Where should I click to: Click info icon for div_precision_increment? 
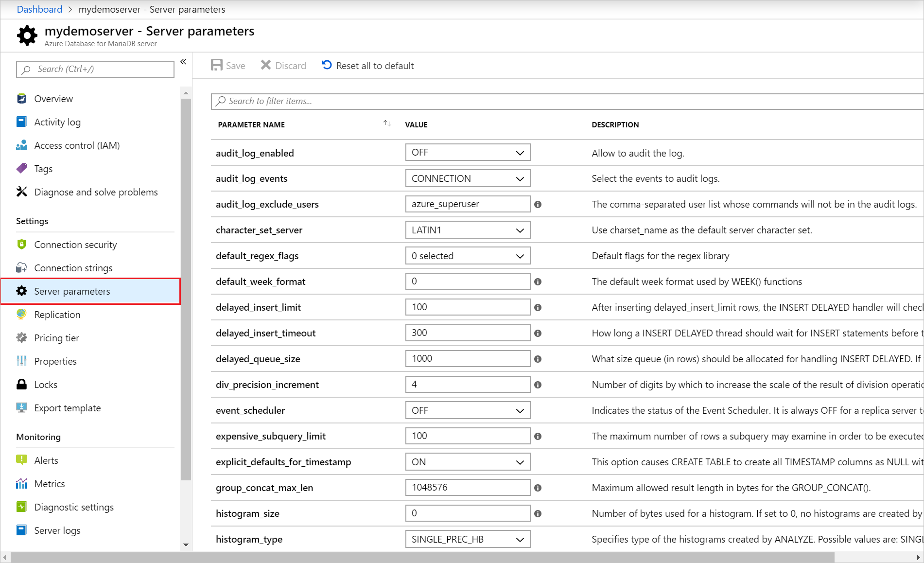[538, 385]
